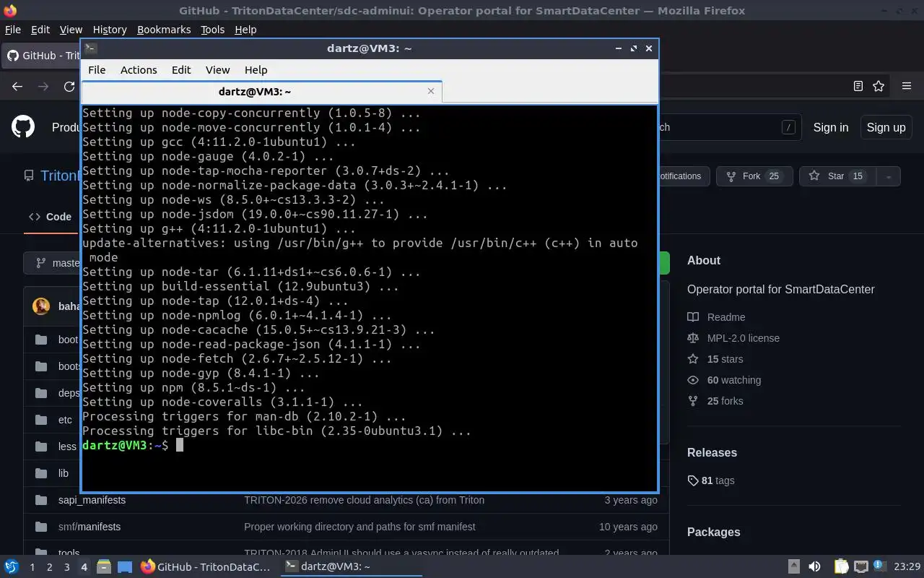
Task: Bookmark this page with star icon
Action: coord(879,86)
